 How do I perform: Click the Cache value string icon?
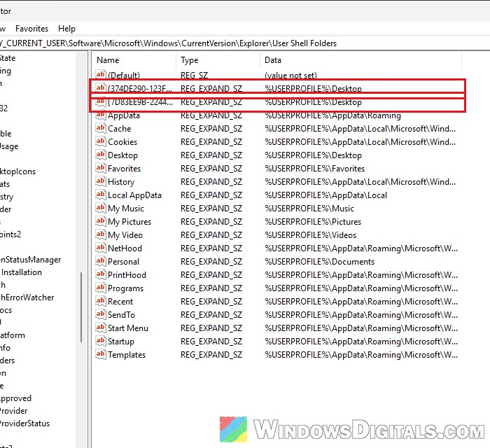coord(100,128)
